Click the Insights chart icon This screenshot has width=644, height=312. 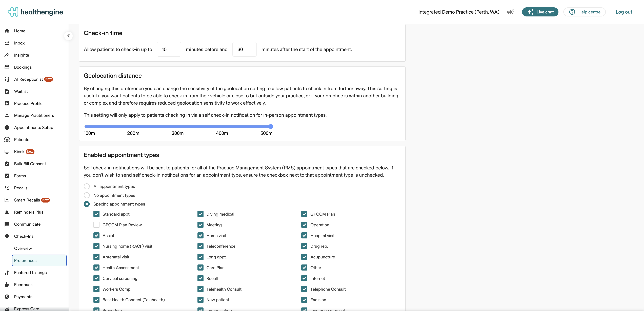pos(7,55)
